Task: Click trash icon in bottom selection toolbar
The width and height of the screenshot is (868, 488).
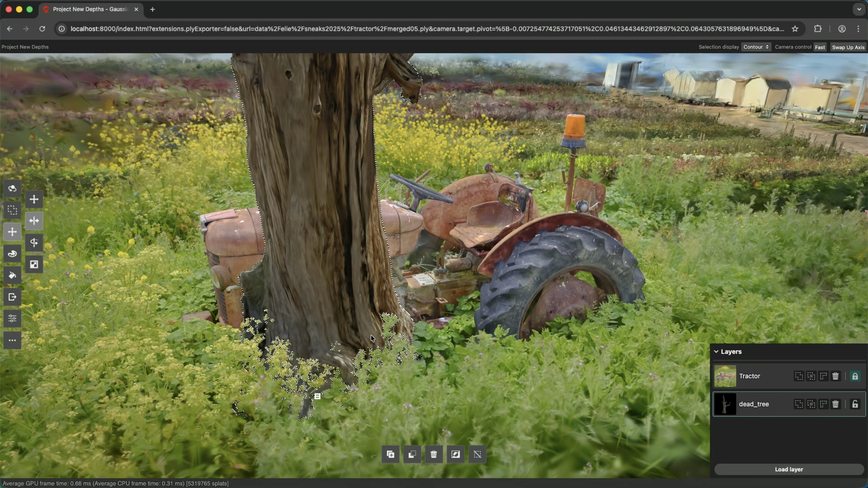Action: 434,454
